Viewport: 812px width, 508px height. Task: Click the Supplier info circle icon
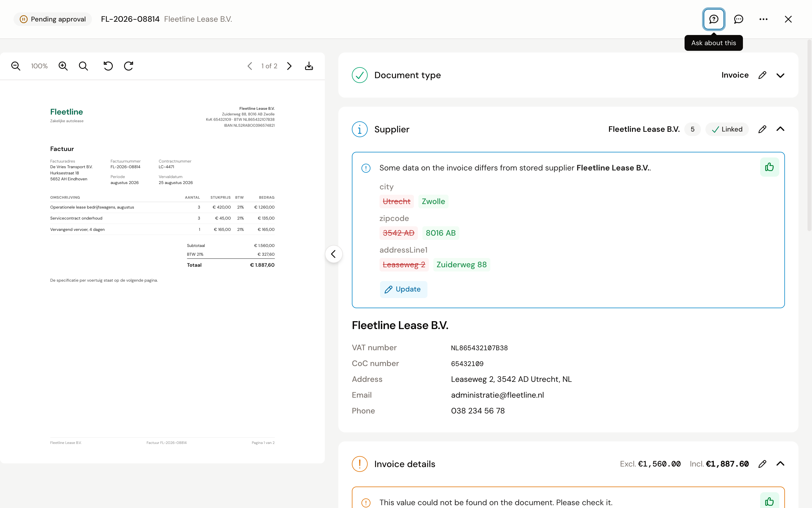click(x=360, y=129)
